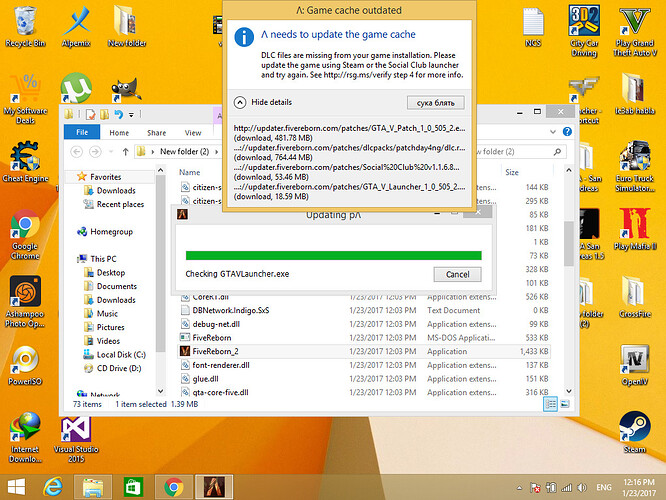Expand New folder (2) breadcrumb chevron
This screenshot has width=666, height=500.
pos(217,152)
